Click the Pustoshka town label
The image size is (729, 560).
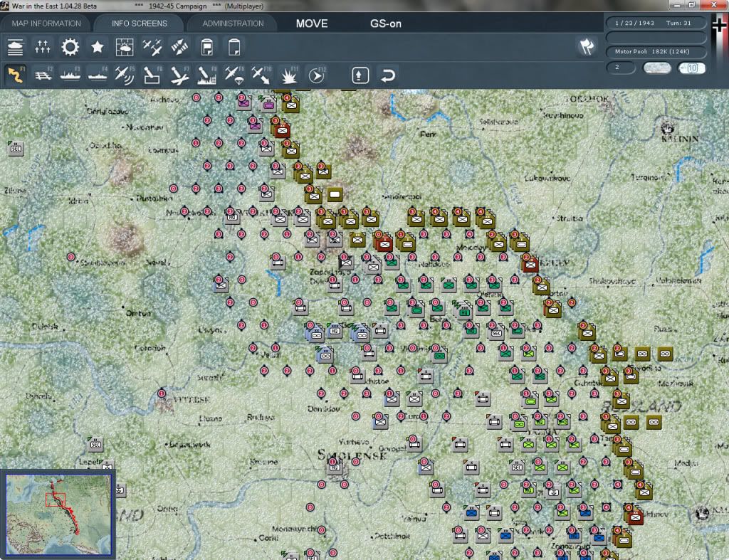click(154, 199)
